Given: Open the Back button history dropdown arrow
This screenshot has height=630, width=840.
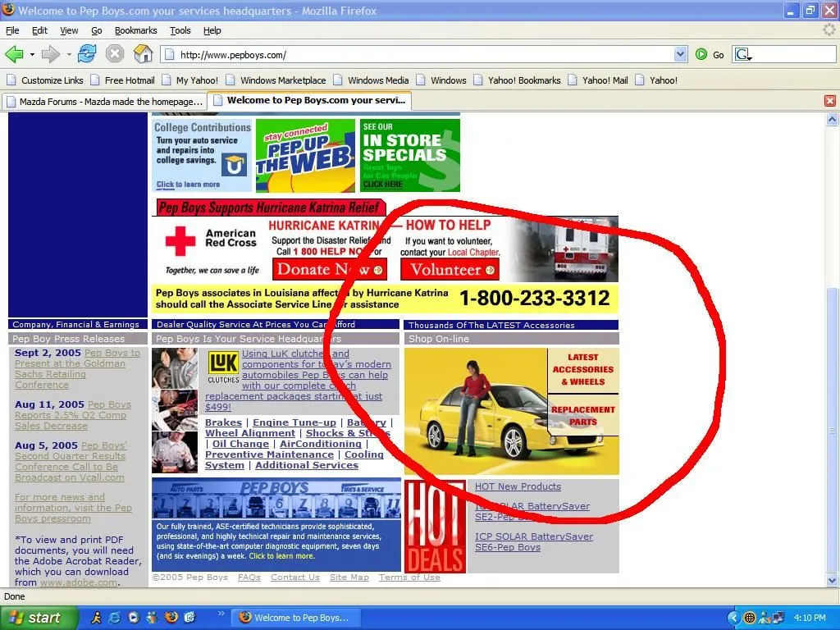Looking at the screenshot, I should [32, 55].
